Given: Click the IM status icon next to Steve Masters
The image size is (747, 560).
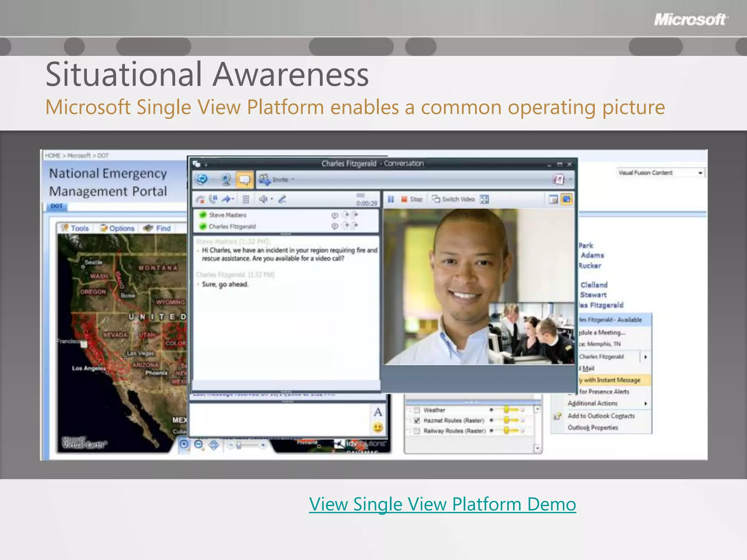Looking at the screenshot, I should [334, 215].
